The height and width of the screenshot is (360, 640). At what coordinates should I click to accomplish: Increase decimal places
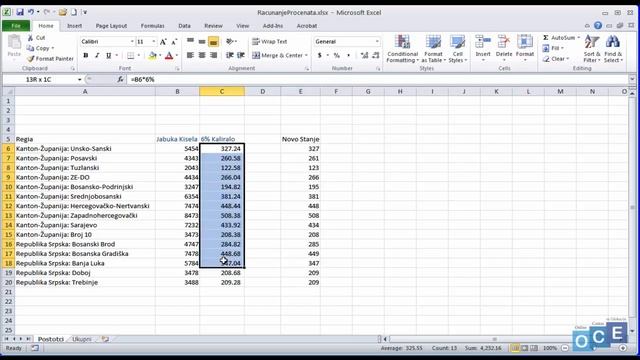[364, 55]
